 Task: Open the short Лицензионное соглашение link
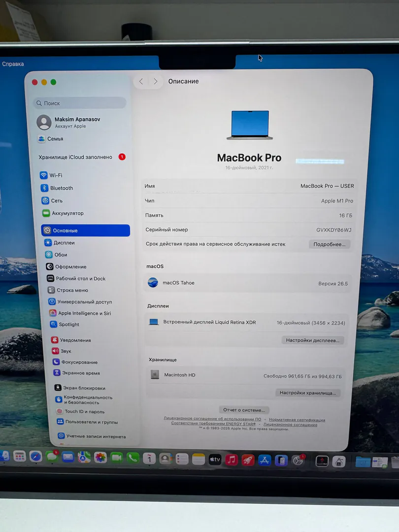291,425
